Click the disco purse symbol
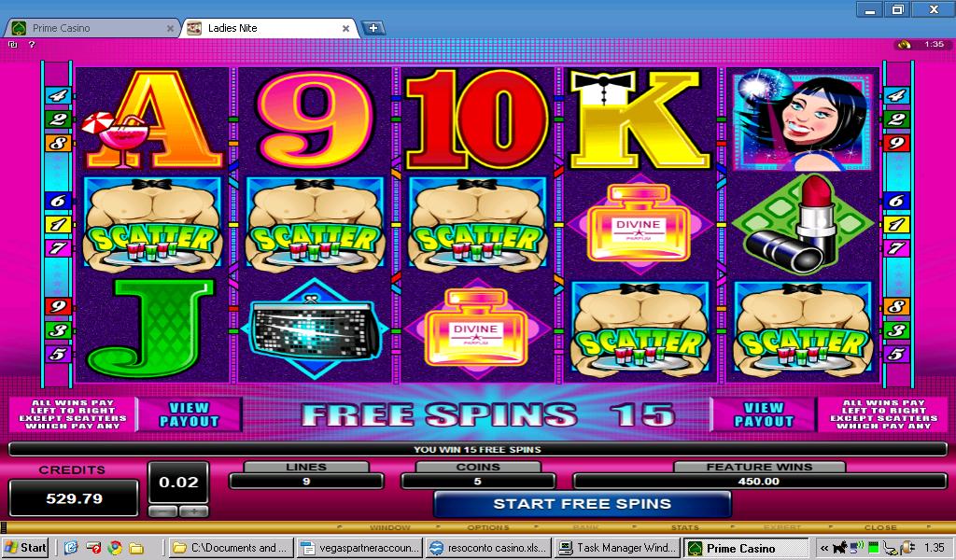Image resolution: width=956 pixels, height=560 pixels. pos(316,329)
